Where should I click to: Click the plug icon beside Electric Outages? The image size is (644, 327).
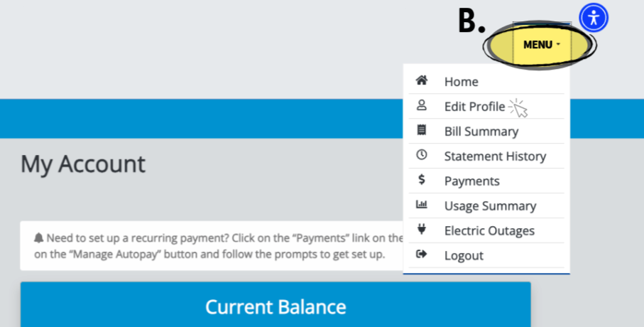tap(421, 230)
